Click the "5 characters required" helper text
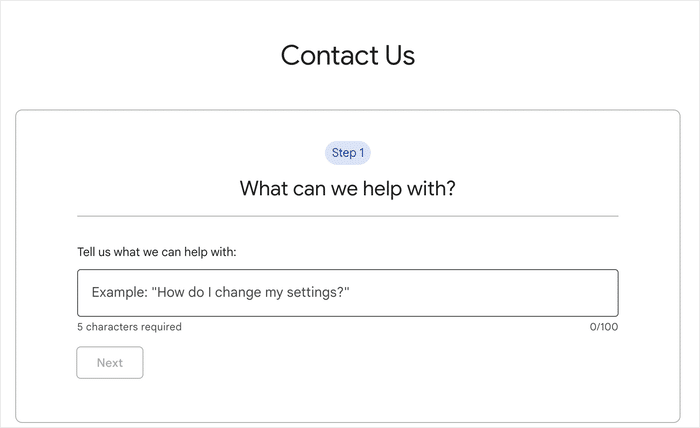 pyautogui.click(x=130, y=327)
